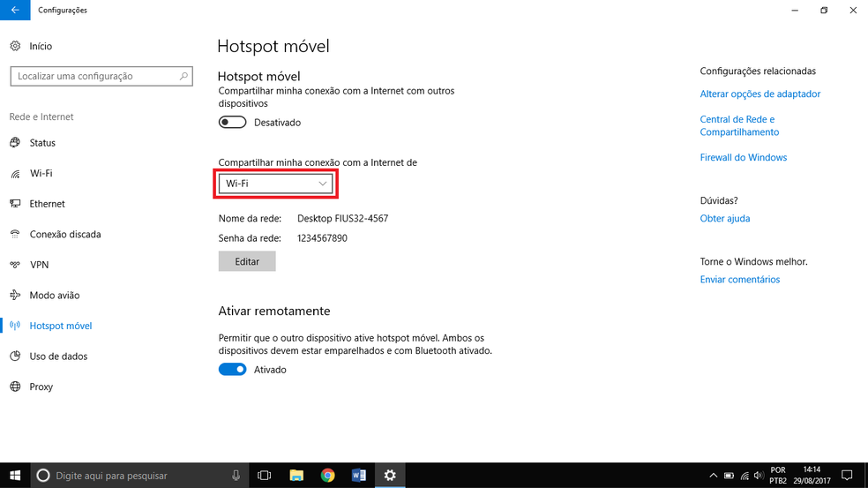Select Status in the sidebar

coord(42,142)
